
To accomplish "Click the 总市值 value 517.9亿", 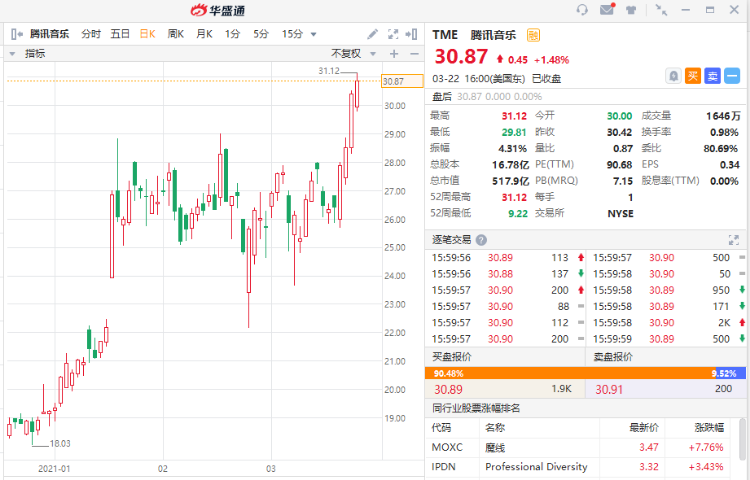I will (x=510, y=181).
